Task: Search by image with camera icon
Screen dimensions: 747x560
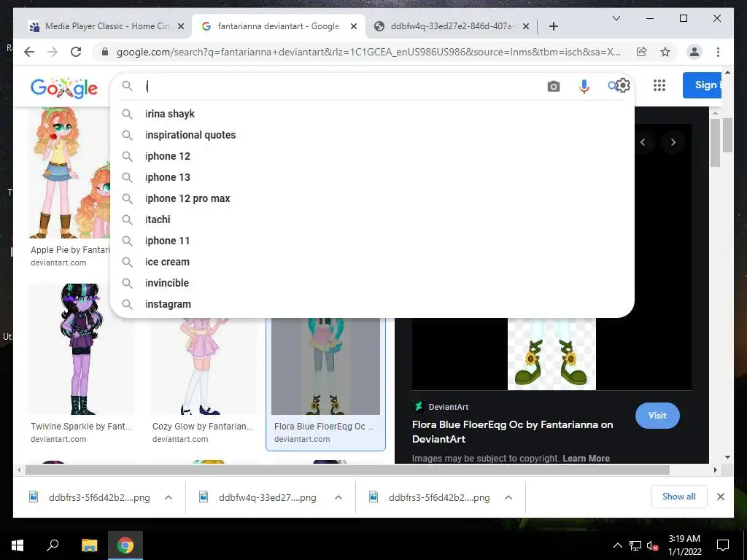Action: pos(553,86)
